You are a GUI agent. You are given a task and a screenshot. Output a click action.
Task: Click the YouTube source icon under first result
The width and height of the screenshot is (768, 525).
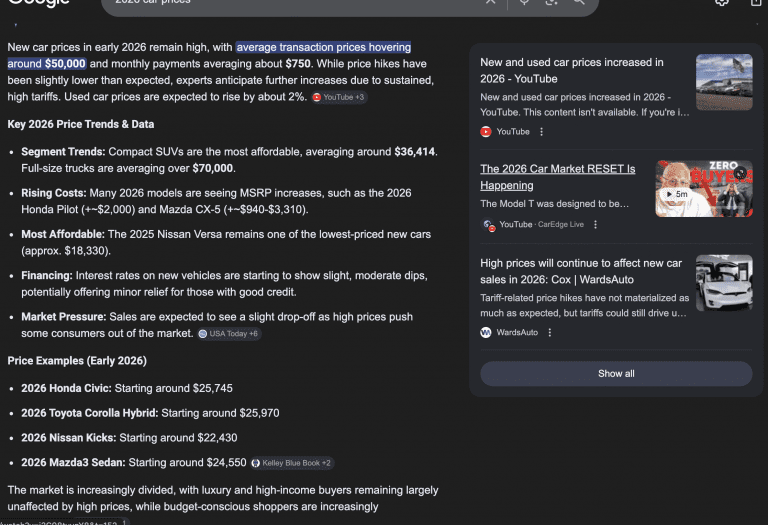pos(486,131)
